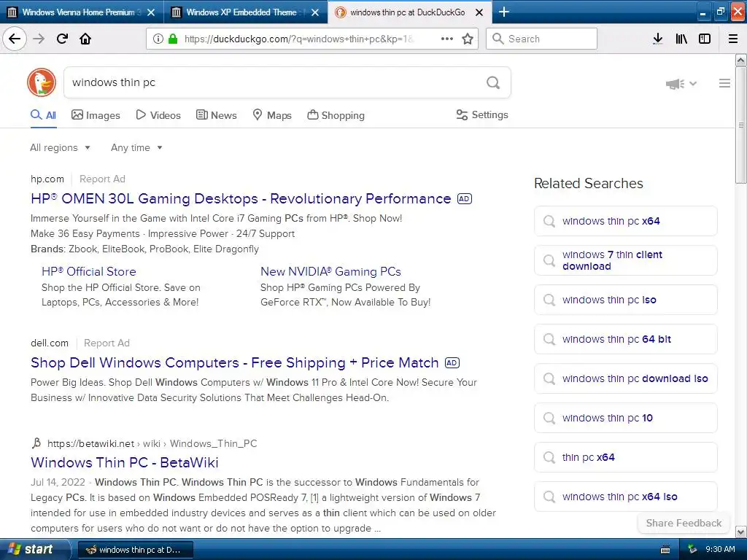Open the browser home page
The height and width of the screenshot is (560, 747).
85,39
